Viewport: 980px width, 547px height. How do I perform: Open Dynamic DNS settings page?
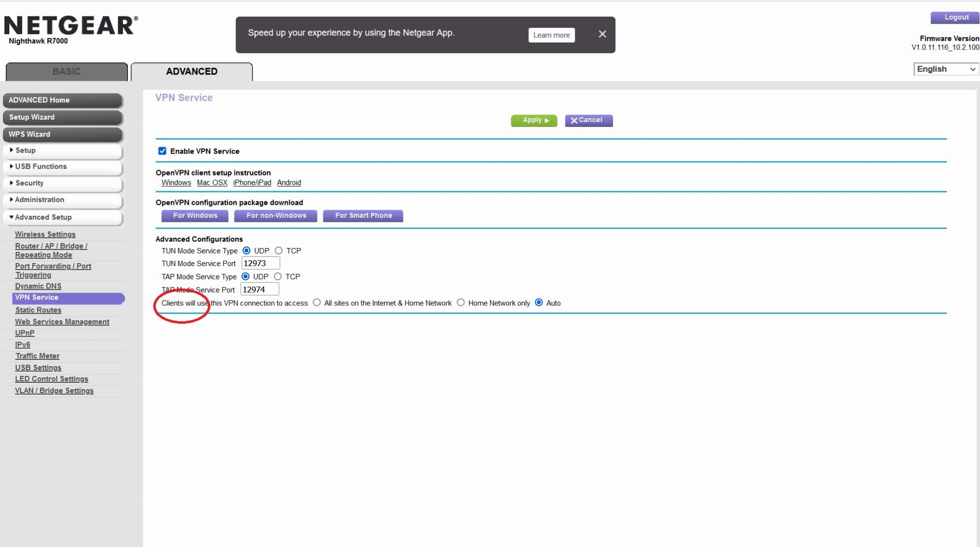tap(38, 286)
